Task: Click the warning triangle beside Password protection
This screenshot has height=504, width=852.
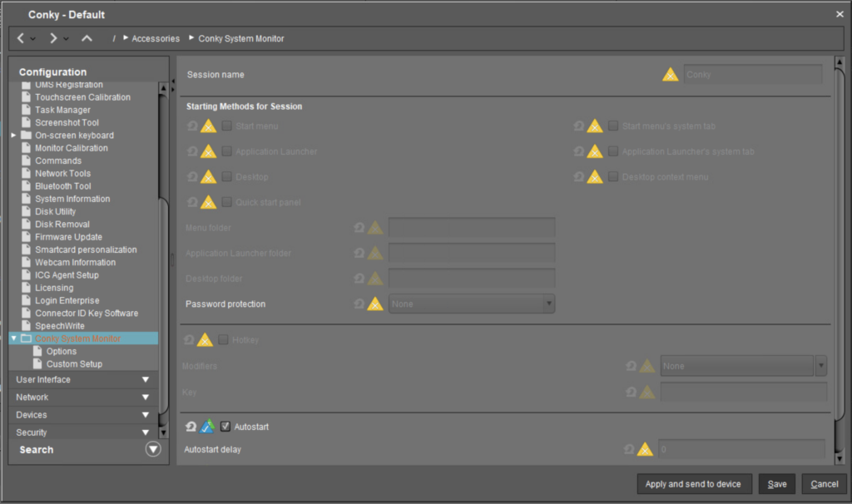Action: click(375, 304)
